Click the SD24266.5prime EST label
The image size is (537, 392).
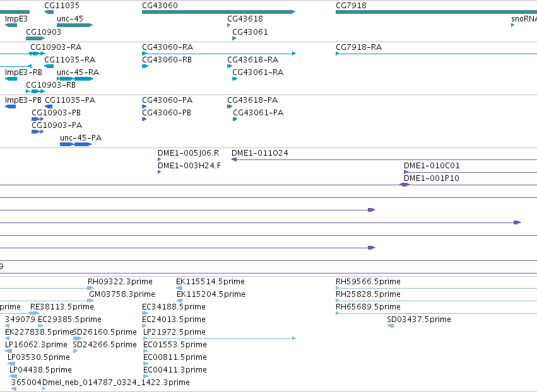(x=105, y=345)
